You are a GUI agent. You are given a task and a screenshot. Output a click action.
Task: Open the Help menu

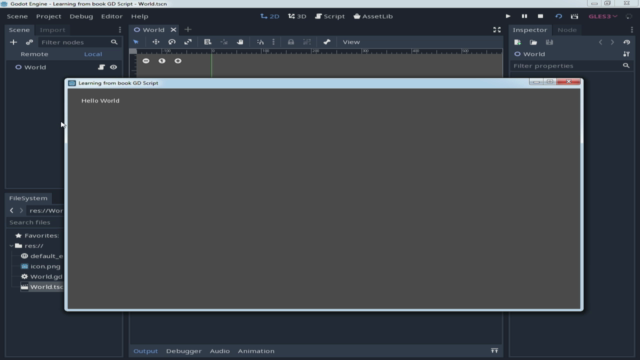pos(140,16)
